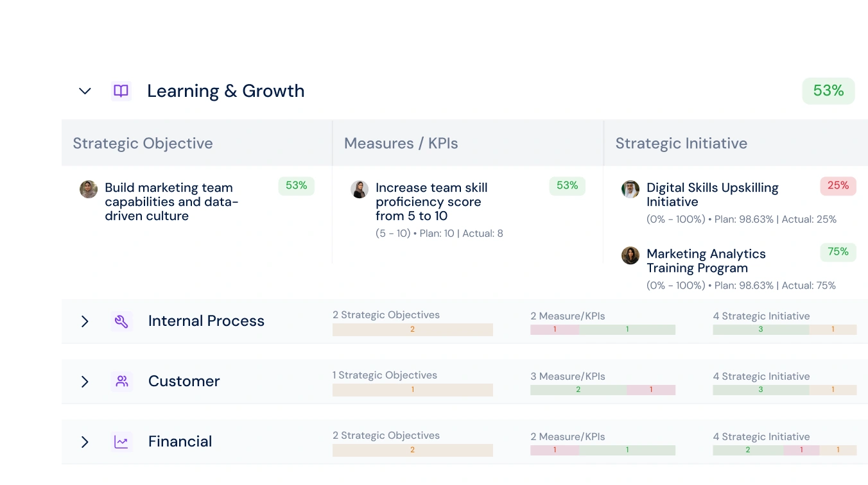Click the Measures / KPIs column header
Viewport: 868px width, 485px height.
click(401, 143)
